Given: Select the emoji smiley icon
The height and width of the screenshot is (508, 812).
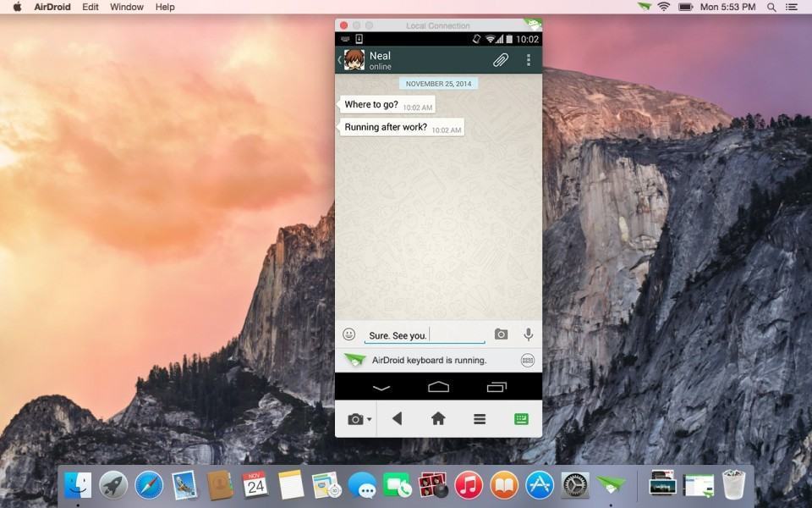Looking at the screenshot, I should 348,334.
